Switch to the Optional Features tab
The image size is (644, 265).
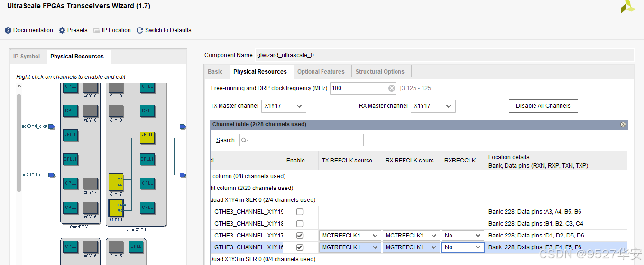[x=321, y=72]
